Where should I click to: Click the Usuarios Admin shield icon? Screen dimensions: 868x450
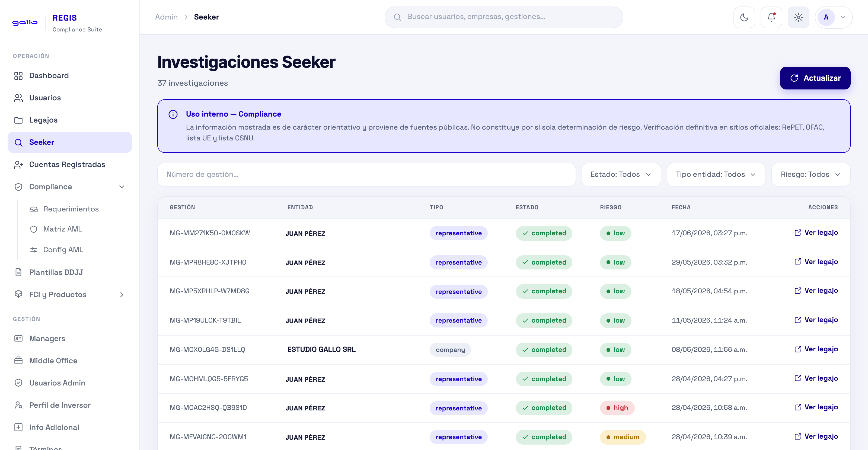point(18,383)
